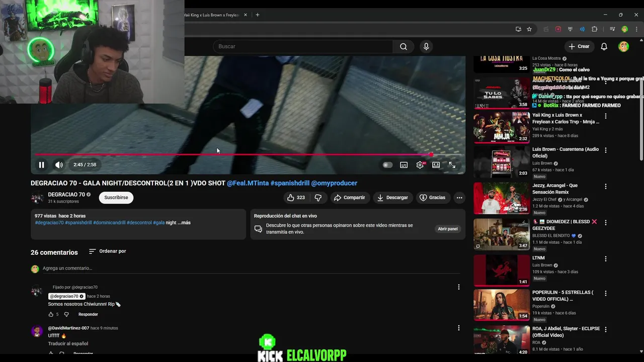This screenshot has width=644, height=362.
Task: Open a new browser tab
Action: tap(258, 15)
